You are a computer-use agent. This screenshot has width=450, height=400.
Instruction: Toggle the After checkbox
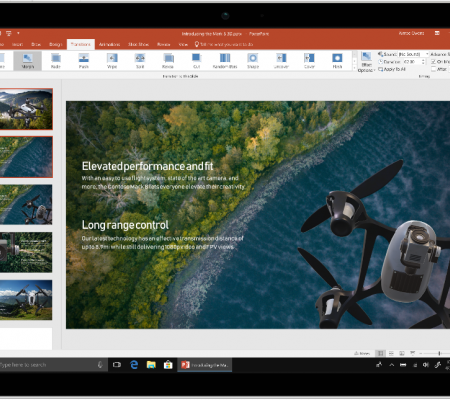pyautogui.click(x=433, y=69)
